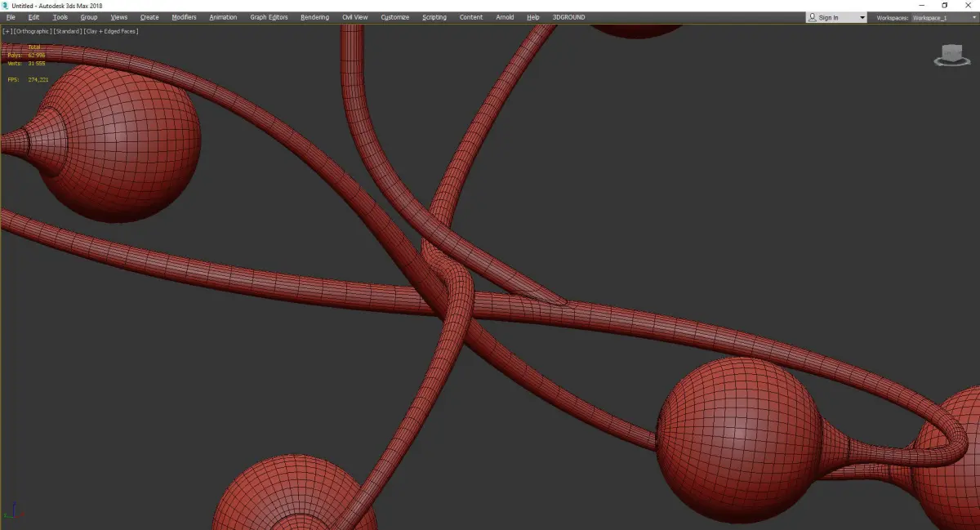Open the Standard shading viewport menu

[67, 31]
